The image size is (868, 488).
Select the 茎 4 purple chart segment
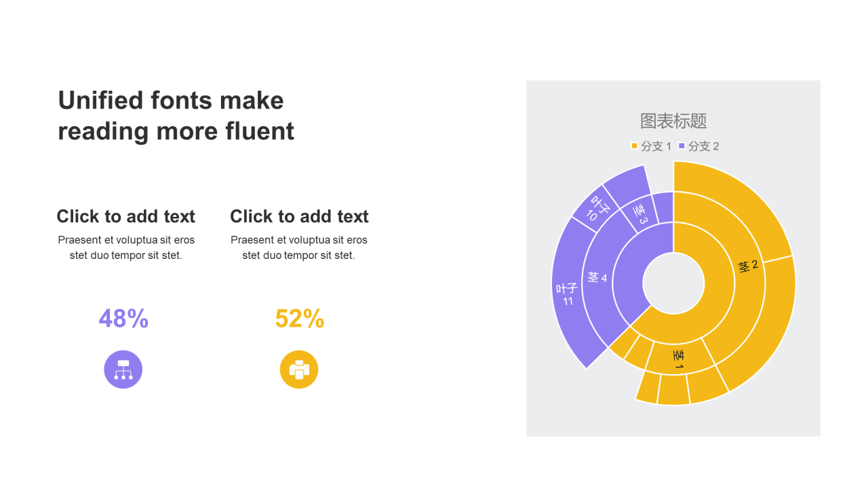tap(597, 278)
